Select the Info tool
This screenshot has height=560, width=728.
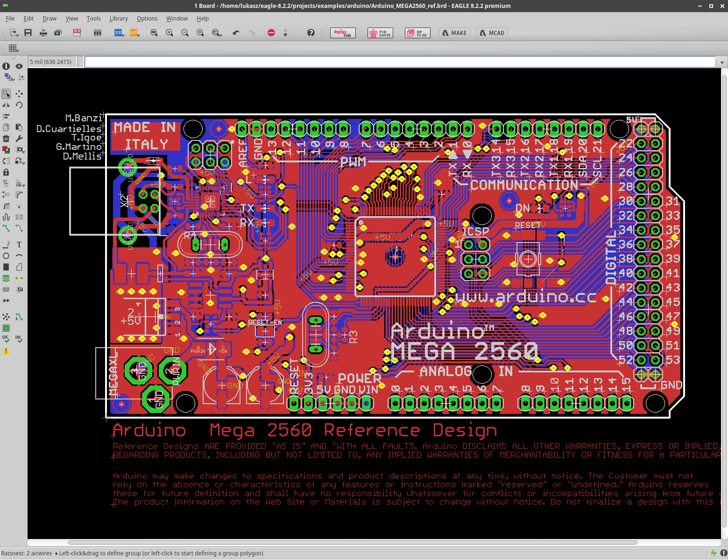[x=7, y=66]
